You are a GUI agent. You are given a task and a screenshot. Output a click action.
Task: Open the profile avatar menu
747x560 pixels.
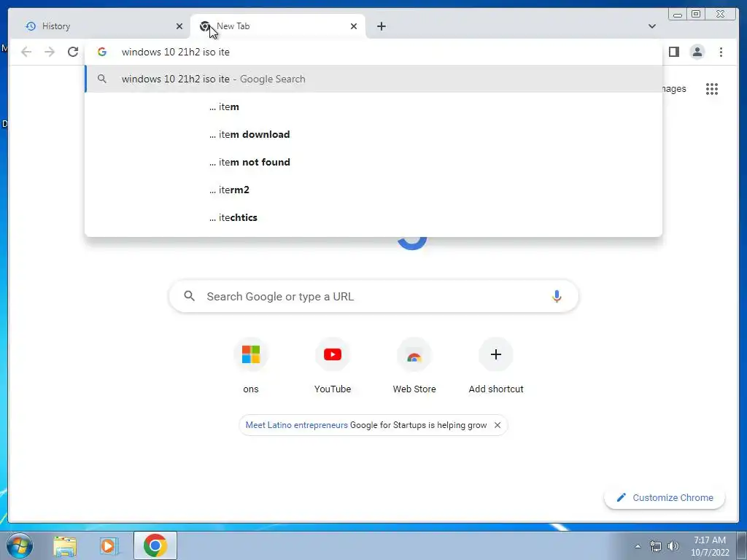pyautogui.click(x=697, y=52)
